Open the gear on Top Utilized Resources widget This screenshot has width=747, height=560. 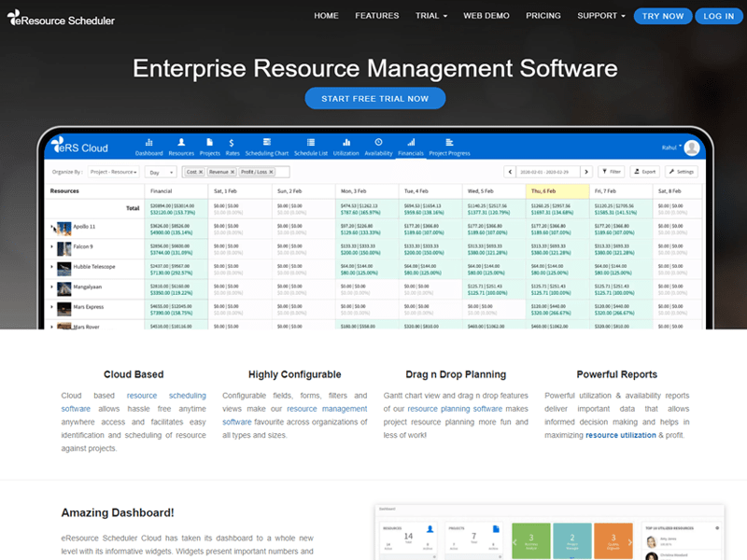pyautogui.click(x=717, y=528)
